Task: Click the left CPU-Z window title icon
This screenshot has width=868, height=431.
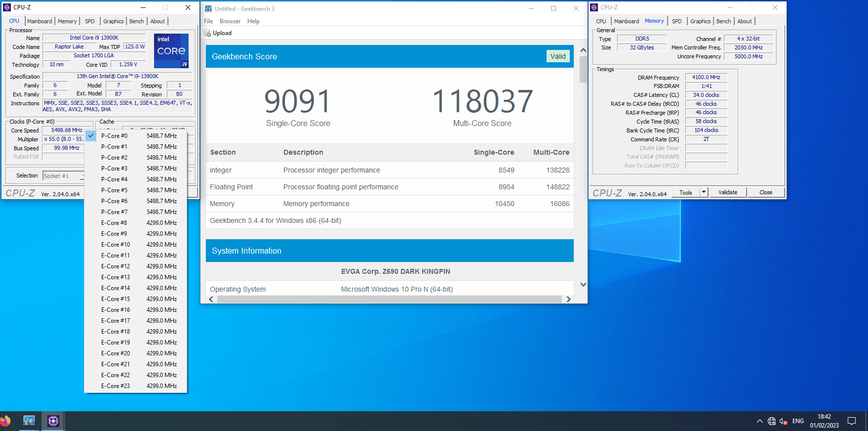Action: click(7, 7)
